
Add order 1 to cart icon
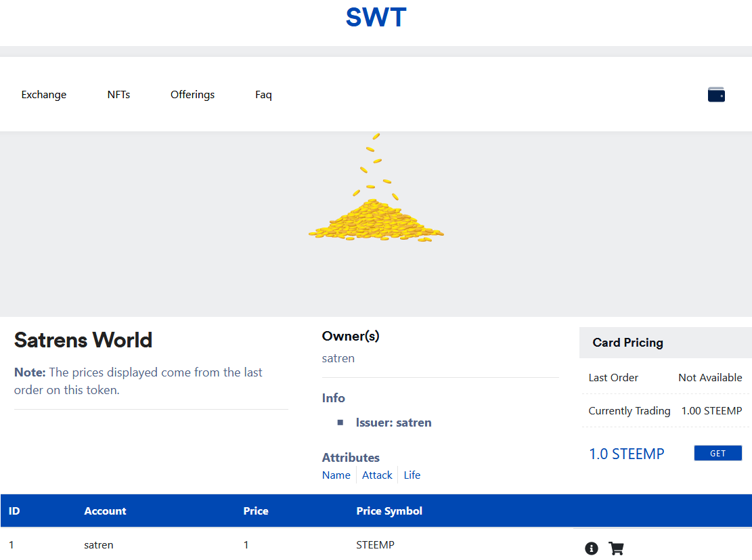tap(616, 548)
